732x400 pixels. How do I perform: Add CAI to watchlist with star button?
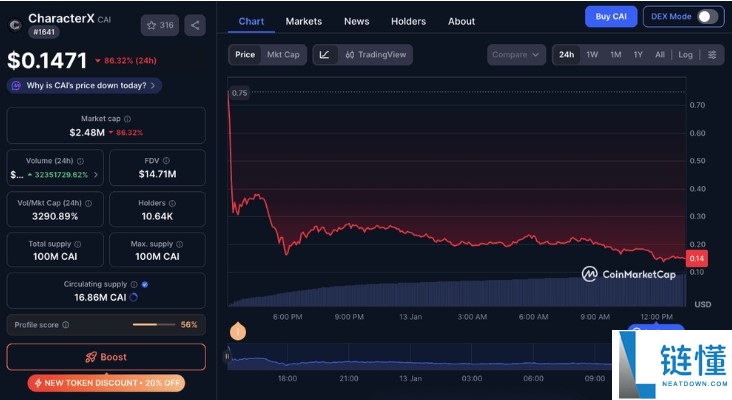[x=160, y=25]
